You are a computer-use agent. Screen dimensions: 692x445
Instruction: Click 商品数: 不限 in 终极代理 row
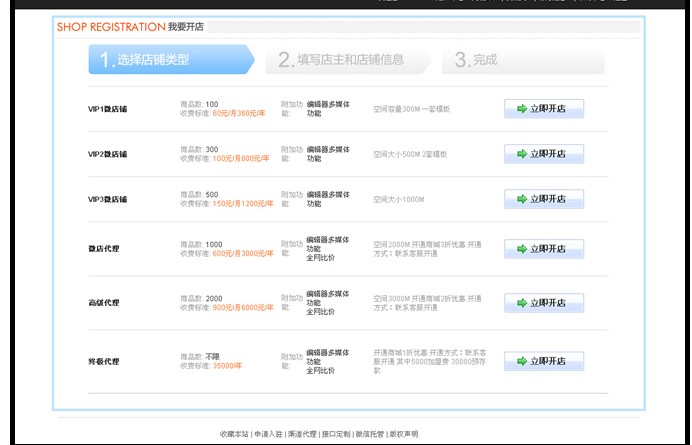click(x=200, y=357)
